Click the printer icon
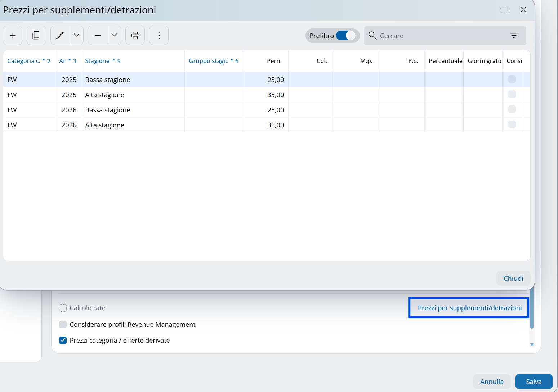The width and height of the screenshot is (558, 392). pyautogui.click(x=135, y=35)
